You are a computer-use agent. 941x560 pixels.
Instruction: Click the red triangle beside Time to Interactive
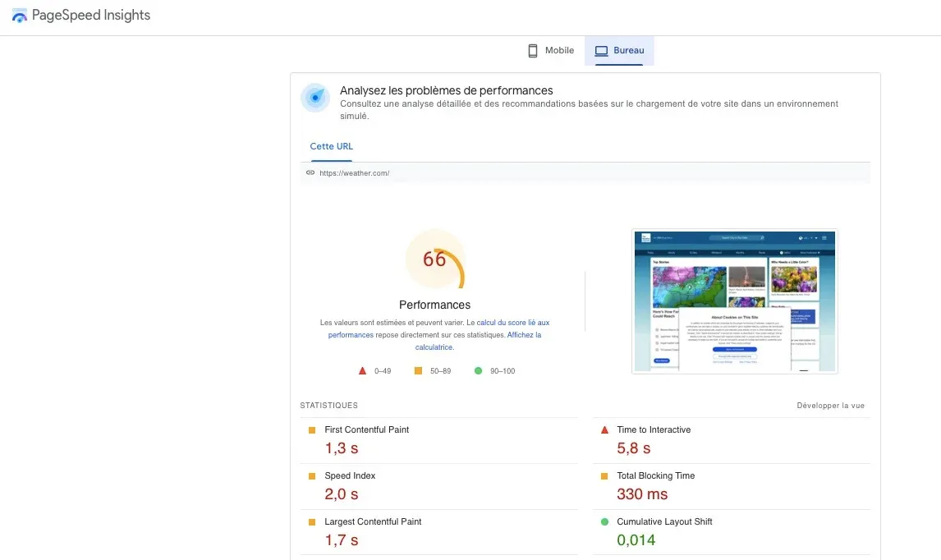pyautogui.click(x=605, y=429)
